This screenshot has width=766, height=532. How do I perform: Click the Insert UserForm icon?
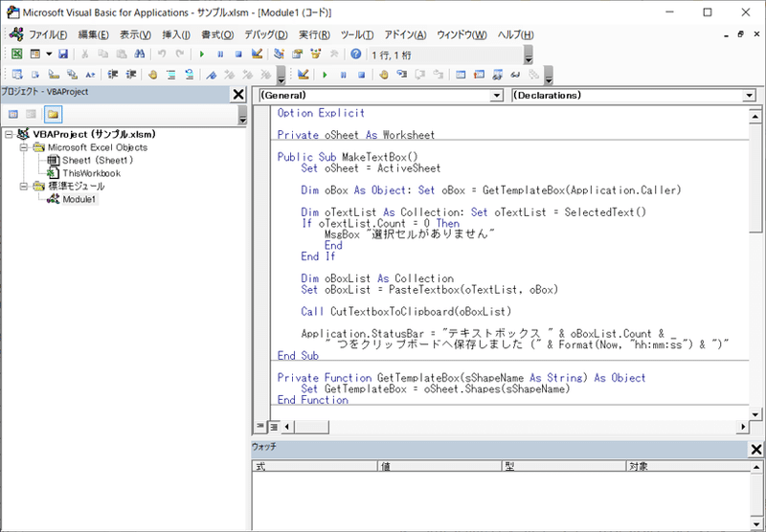click(35, 55)
